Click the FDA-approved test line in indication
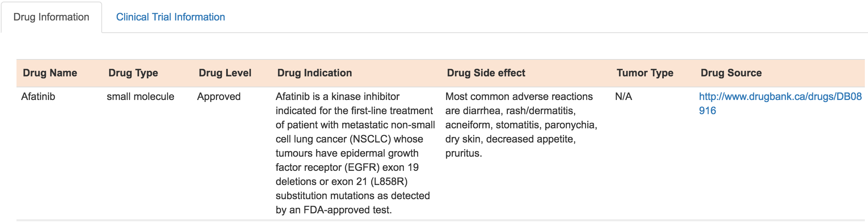This screenshot has width=868, height=222. (333, 210)
